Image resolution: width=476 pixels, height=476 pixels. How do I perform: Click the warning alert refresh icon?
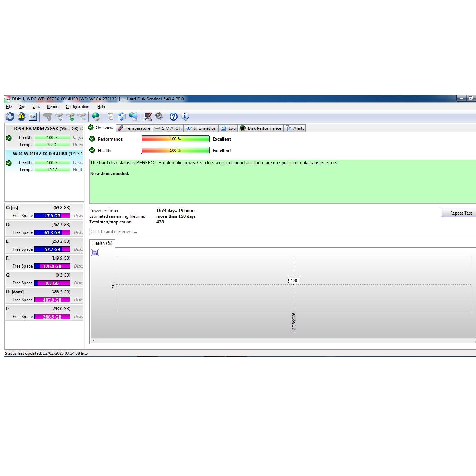click(x=22, y=117)
